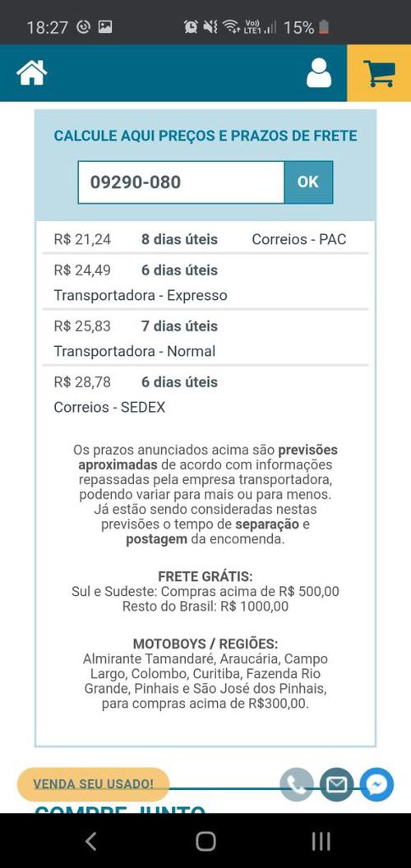Go to the home page icon
This screenshot has width=411, height=868.
pyautogui.click(x=31, y=72)
